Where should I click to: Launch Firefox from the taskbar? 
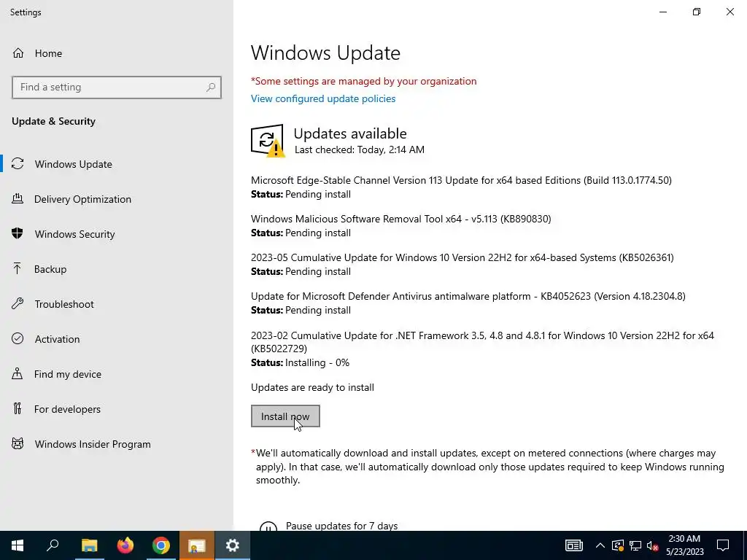(125, 545)
